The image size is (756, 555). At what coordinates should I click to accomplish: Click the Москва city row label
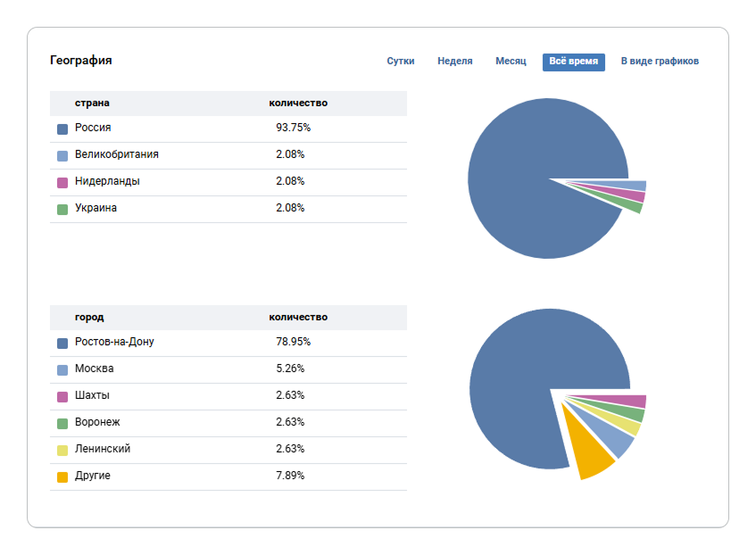click(94, 369)
